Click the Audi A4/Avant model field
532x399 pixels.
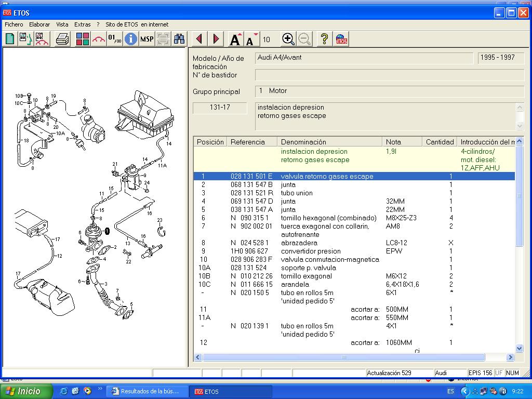point(364,58)
